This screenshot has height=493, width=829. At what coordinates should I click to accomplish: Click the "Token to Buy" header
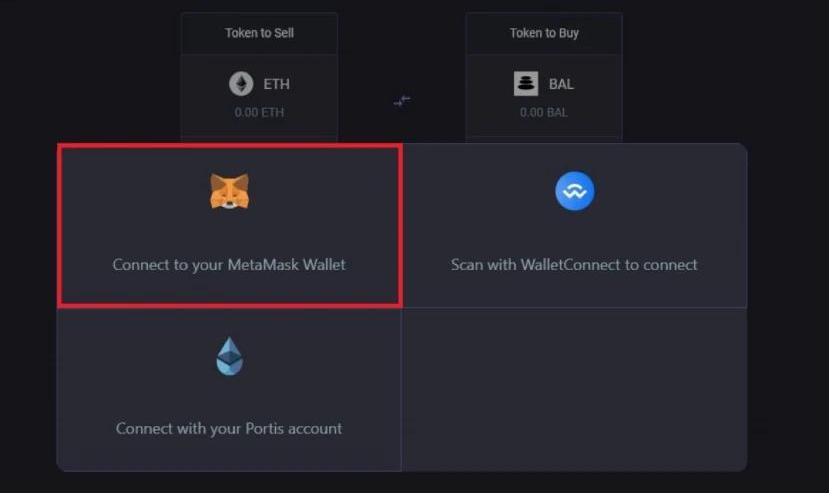coord(544,33)
